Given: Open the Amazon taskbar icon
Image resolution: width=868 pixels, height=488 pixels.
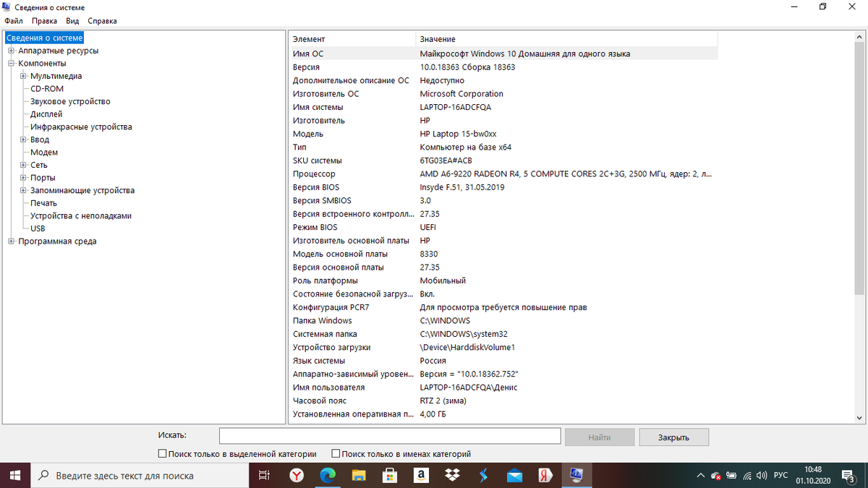Looking at the screenshot, I should (421, 476).
